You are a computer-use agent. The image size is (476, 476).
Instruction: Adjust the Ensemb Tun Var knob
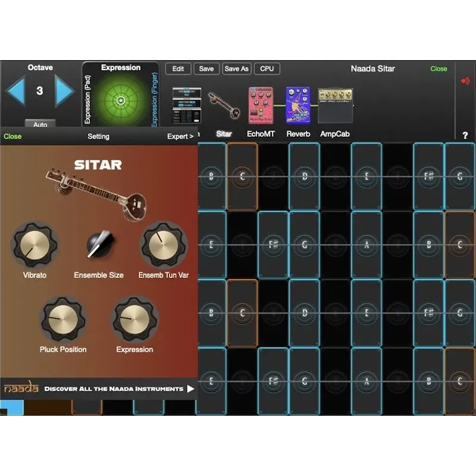[163, 245]
